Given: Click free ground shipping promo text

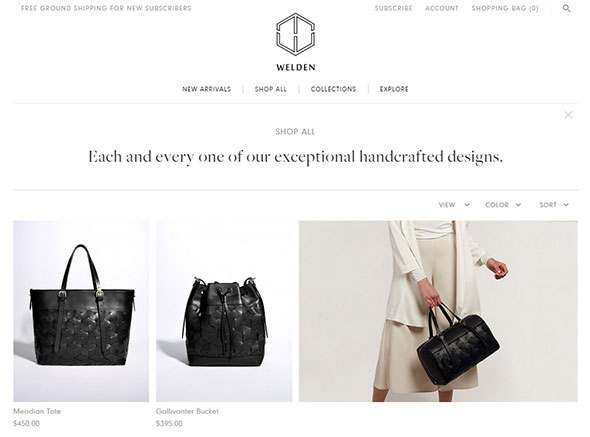Looking at the screenshot, I should pos(106,8).
